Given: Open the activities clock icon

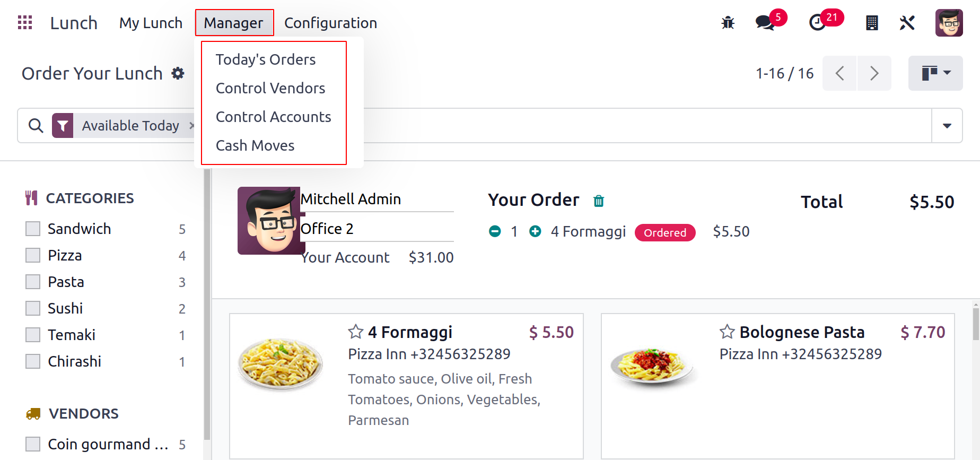Looking at the screenshot, I should click(817, 23).
